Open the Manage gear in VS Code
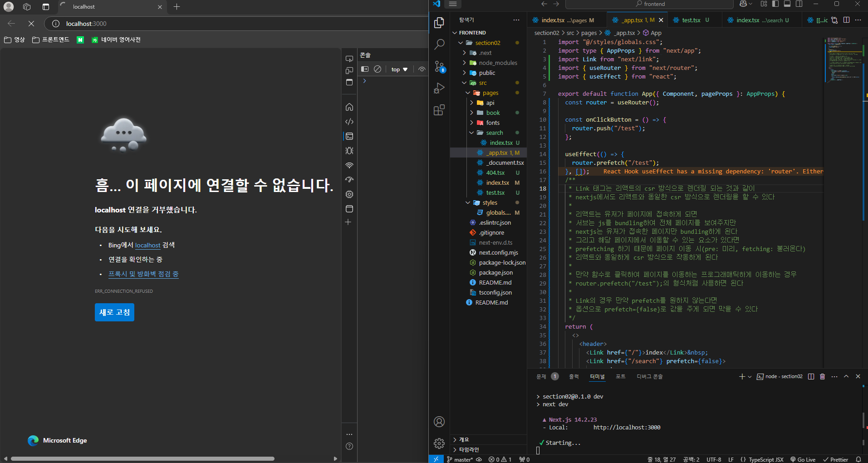The image size is (868, 463). pos(439,443)
